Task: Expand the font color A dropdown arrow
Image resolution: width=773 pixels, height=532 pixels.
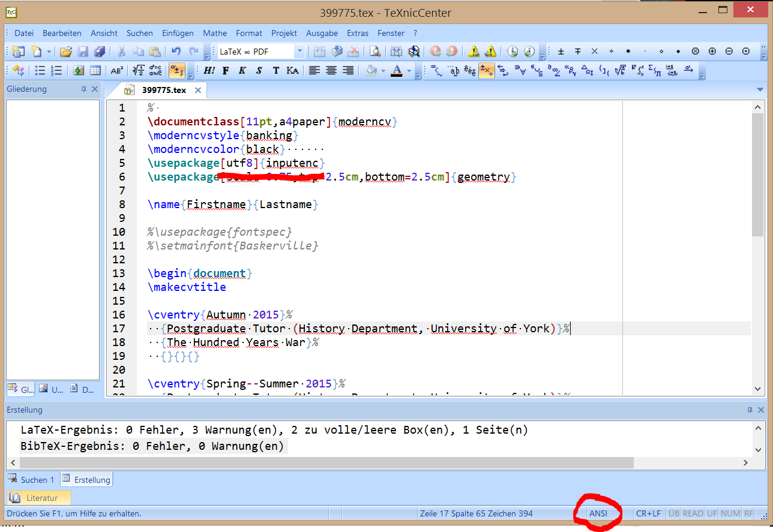Action: click(x=410, y=71)
